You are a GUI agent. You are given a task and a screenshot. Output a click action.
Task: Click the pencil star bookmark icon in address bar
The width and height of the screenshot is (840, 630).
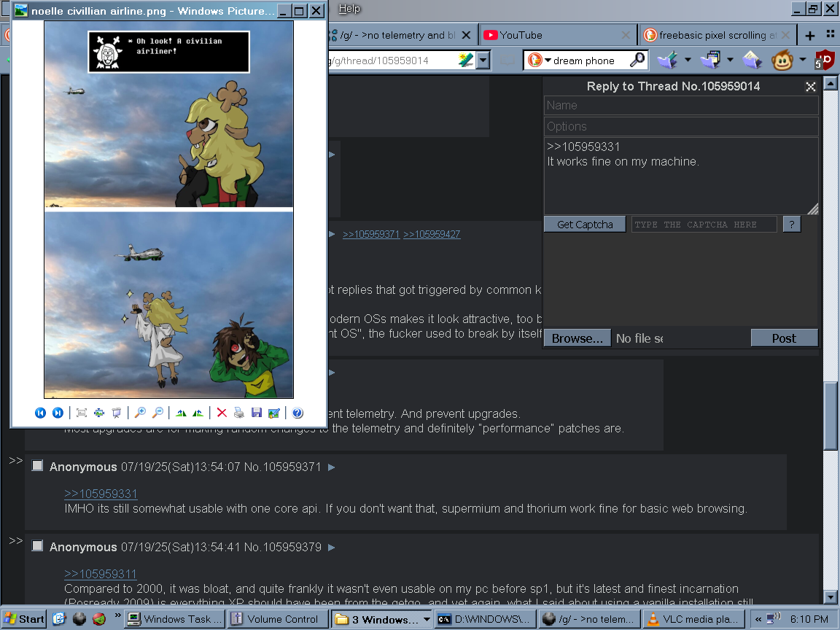click(x=466, y=60)
